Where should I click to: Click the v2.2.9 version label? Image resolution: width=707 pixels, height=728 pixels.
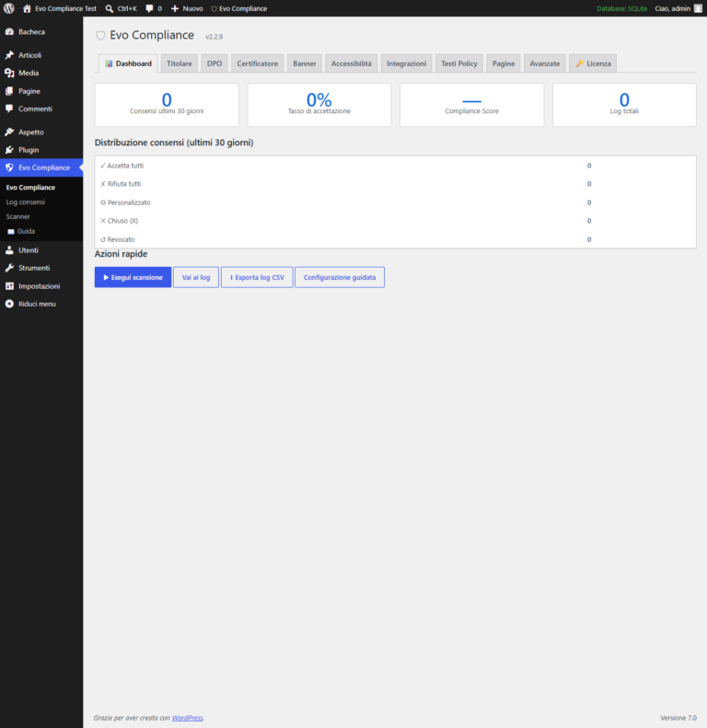214,37
